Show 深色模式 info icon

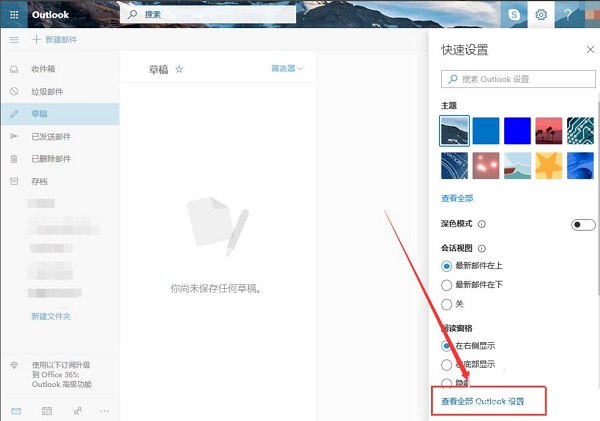[x=482, y=224]
